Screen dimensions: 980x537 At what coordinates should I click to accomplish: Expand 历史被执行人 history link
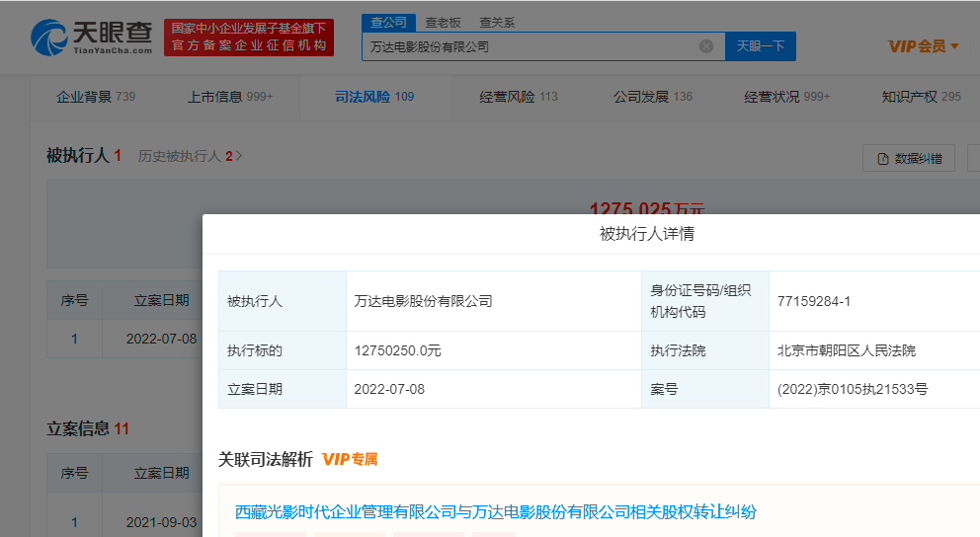tap(190, 156)
